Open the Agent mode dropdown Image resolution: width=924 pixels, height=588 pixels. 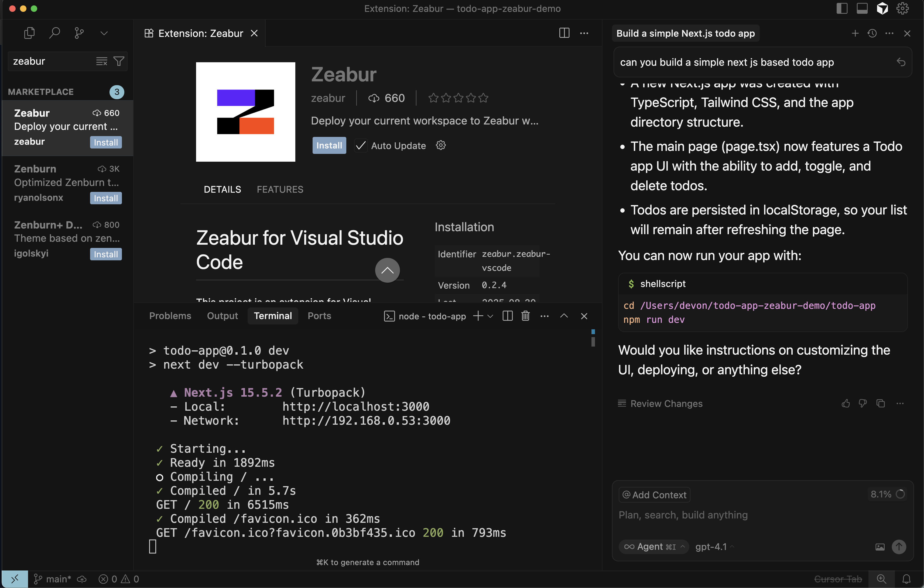click(x=654, y=547)
